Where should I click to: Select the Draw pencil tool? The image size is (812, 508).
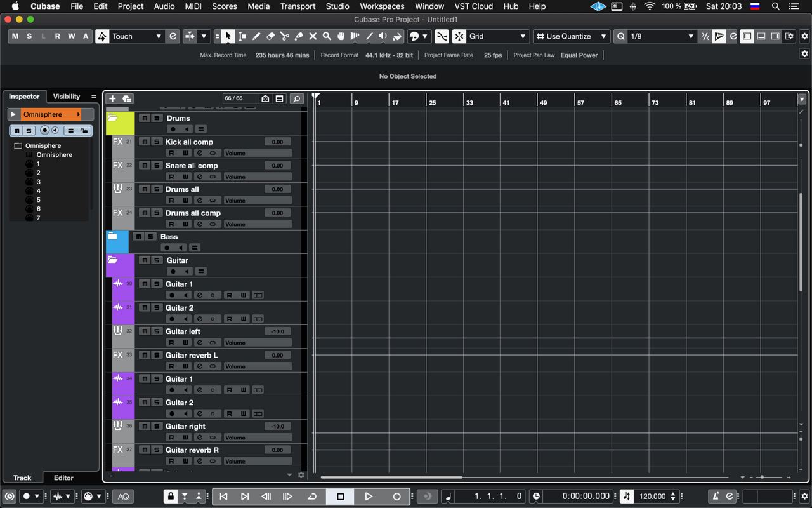(256, 36)
